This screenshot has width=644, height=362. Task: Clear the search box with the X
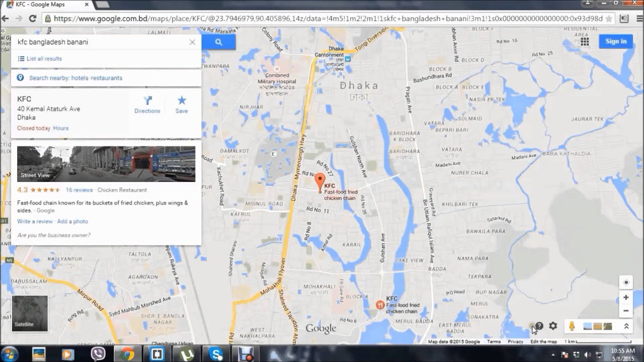click(x=192, y=42)
